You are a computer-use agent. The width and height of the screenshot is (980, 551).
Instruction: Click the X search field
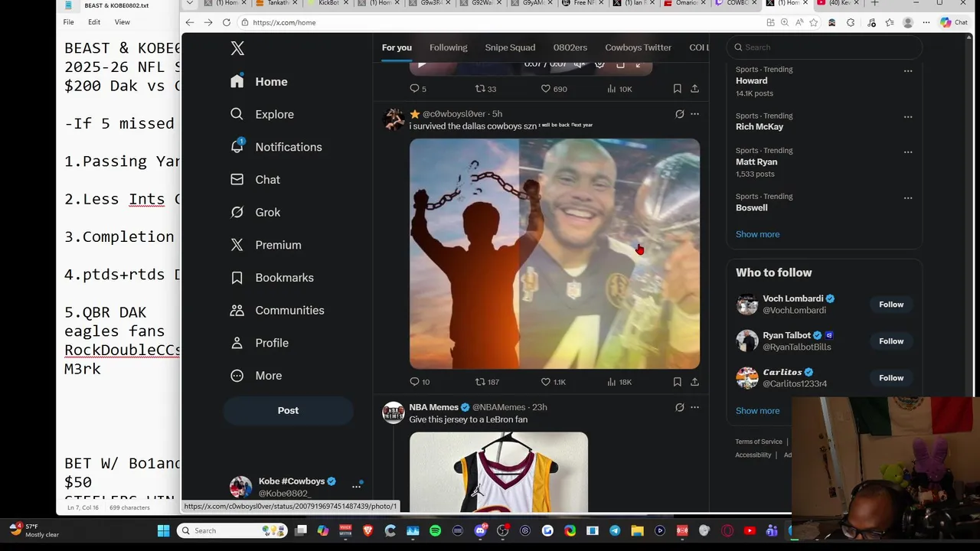pyautogui.click(x=824, y=47)
